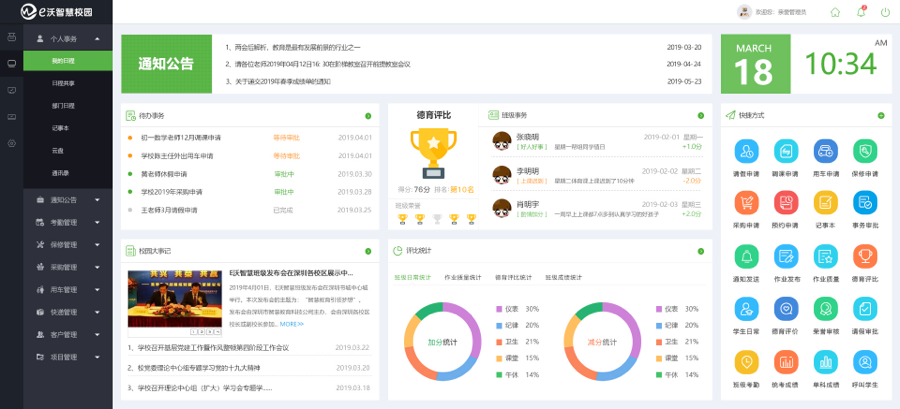Image resolution: width=900 pixels, height=409 pixels.
Task: Click the MORE>> link in campus news
Action: click(291, 324)
